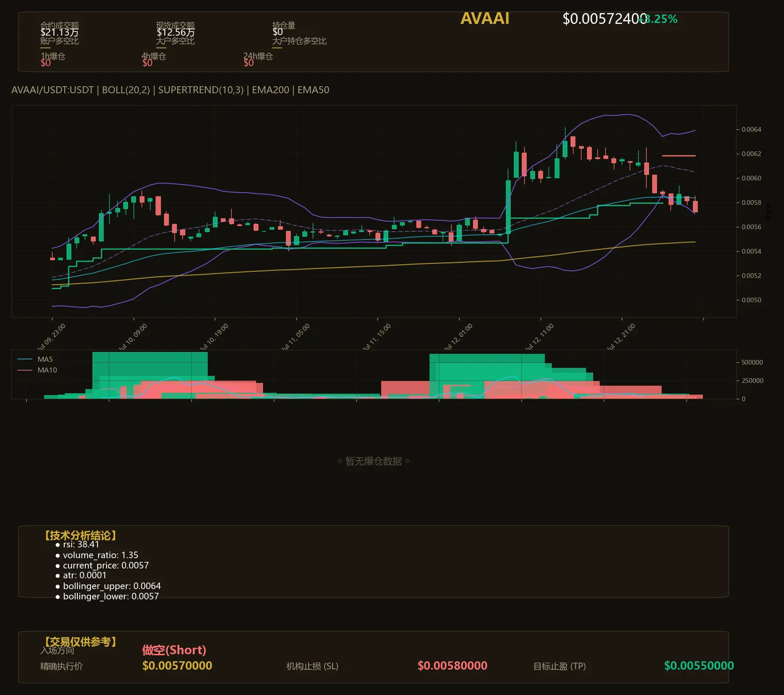This screenshot has height=695, width=784.
Task: Click the 账户多空比 label
Action: click(x=60, y=41)
